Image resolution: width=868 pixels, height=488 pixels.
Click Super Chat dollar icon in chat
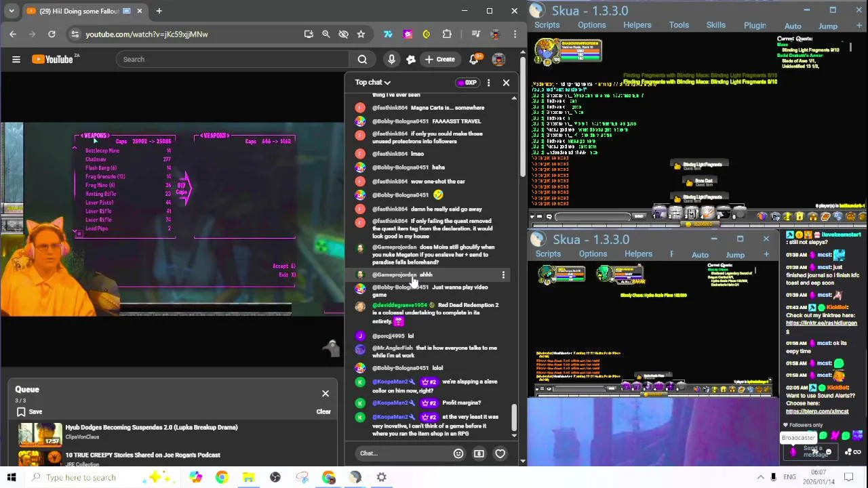pos(479,453)
